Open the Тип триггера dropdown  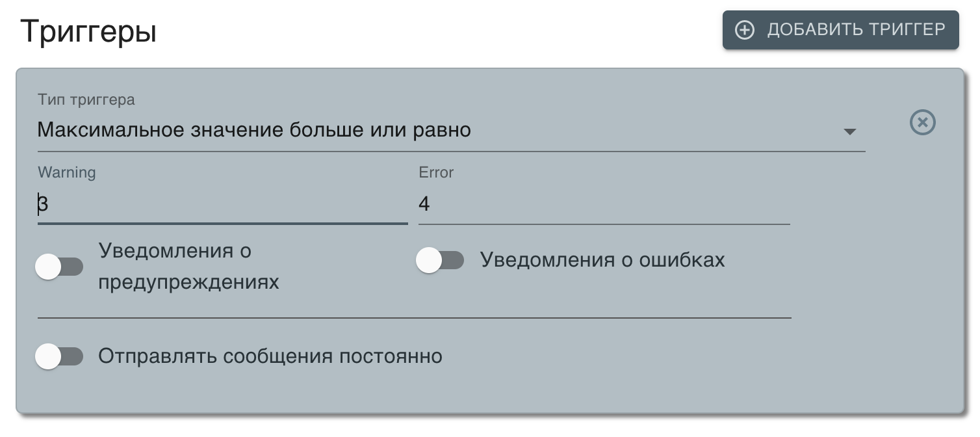click(442, 131)
